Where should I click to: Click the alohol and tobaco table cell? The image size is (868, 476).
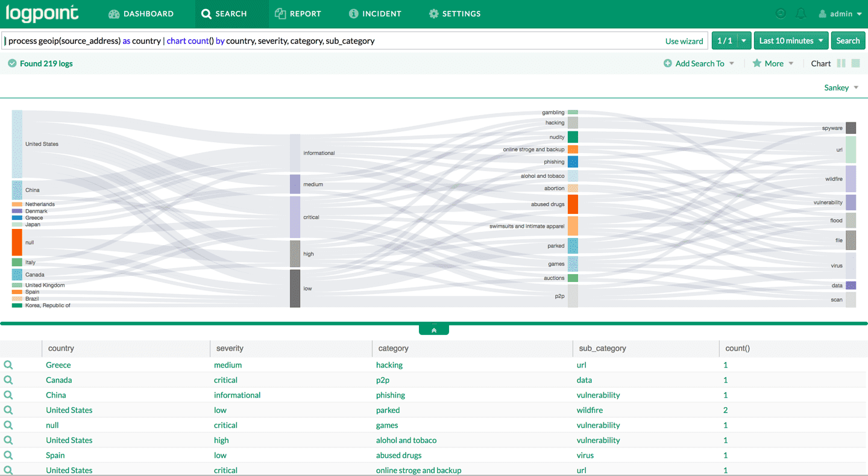click(x=406, y=440)
